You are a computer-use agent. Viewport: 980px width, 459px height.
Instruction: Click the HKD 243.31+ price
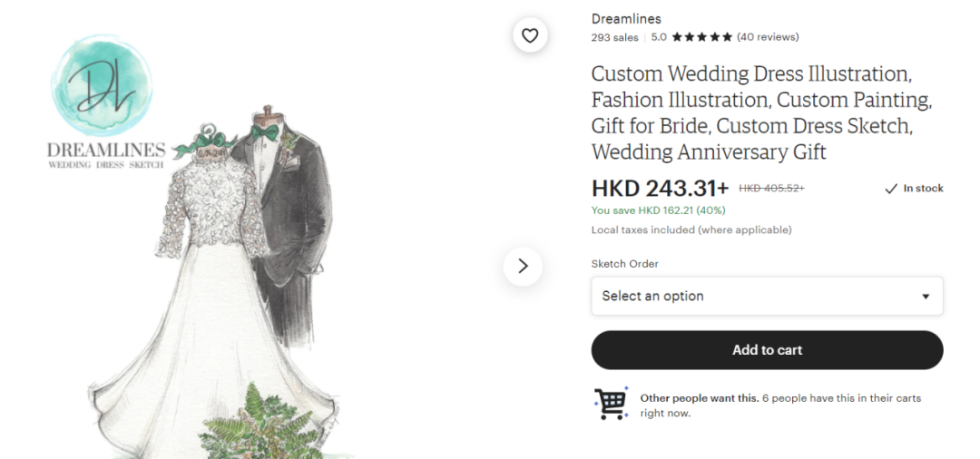coord(660,189)
